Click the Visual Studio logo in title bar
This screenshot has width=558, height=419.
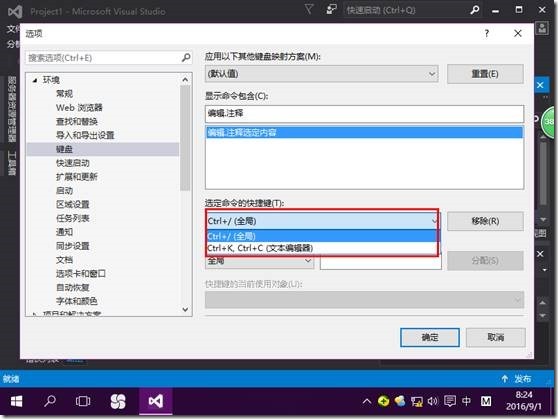tap(15, 11)
